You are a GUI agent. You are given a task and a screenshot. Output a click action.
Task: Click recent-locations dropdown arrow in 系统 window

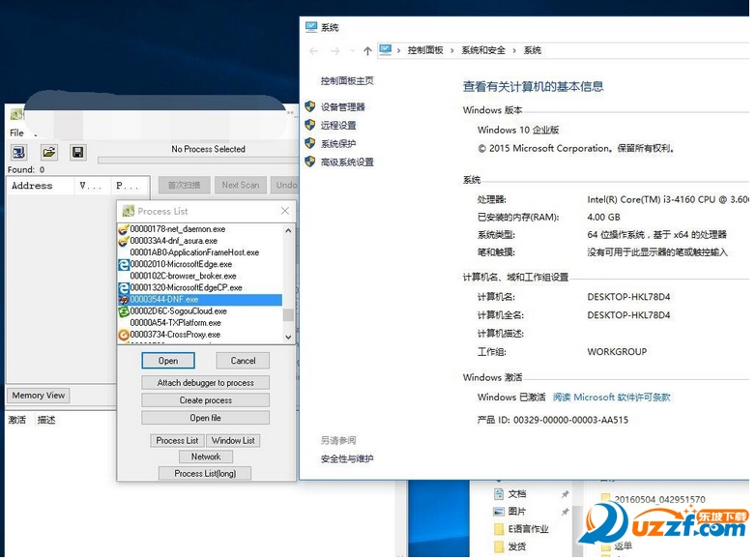click(353, 50)
